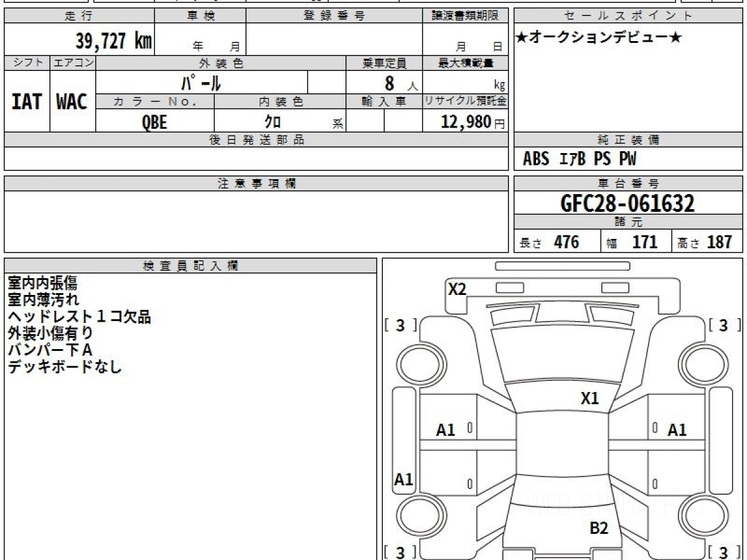The height and width of the screenshot is (560, 747).
Task: Click the ABS エアB PS PW equipment line
Action: point(580,159)
